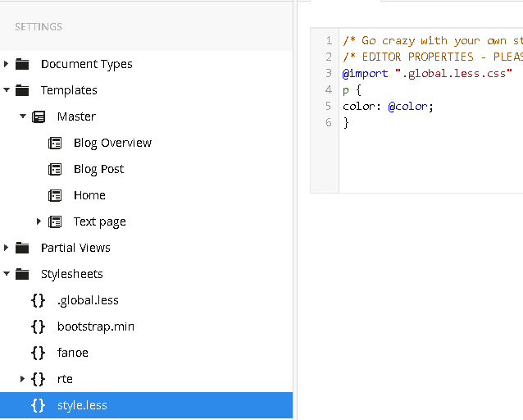The image size is (523, 420).
Task: Click the Templates folder icon
Action: 22,90
